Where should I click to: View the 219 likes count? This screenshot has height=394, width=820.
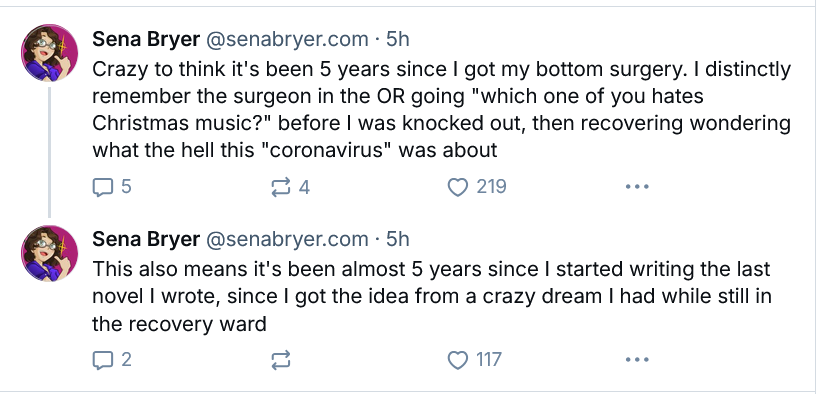(491, 187)
